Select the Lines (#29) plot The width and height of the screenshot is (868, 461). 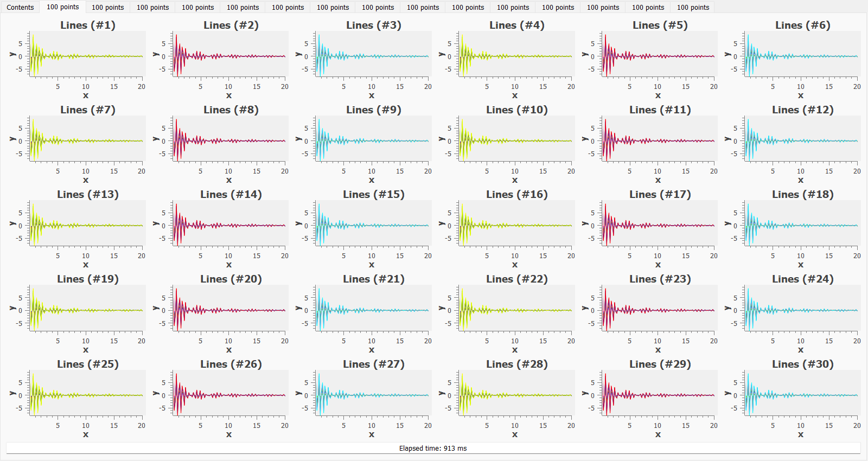(659, 393)
